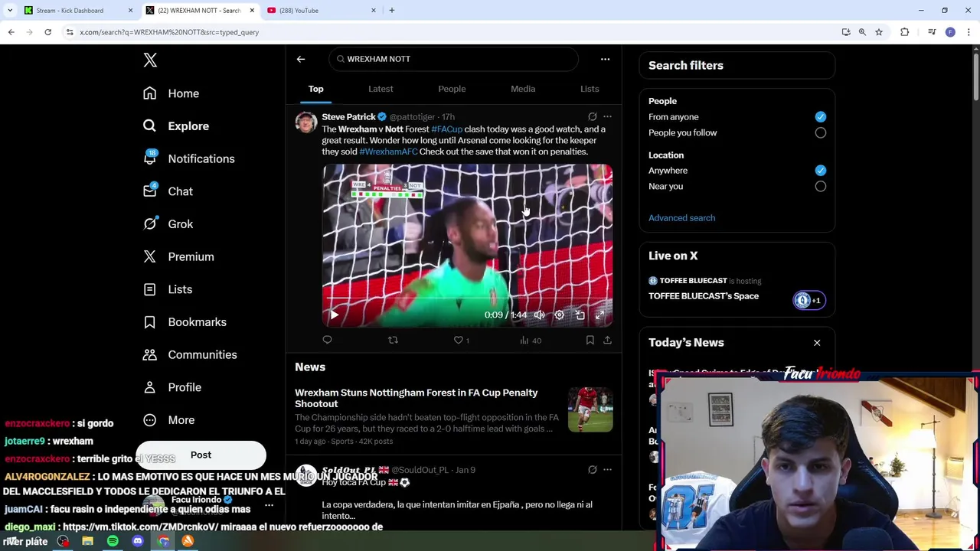This screenshot has height=551, width=980.
Task: Expand the browser tab search dropdown
Action: click(x=9, y=11)
